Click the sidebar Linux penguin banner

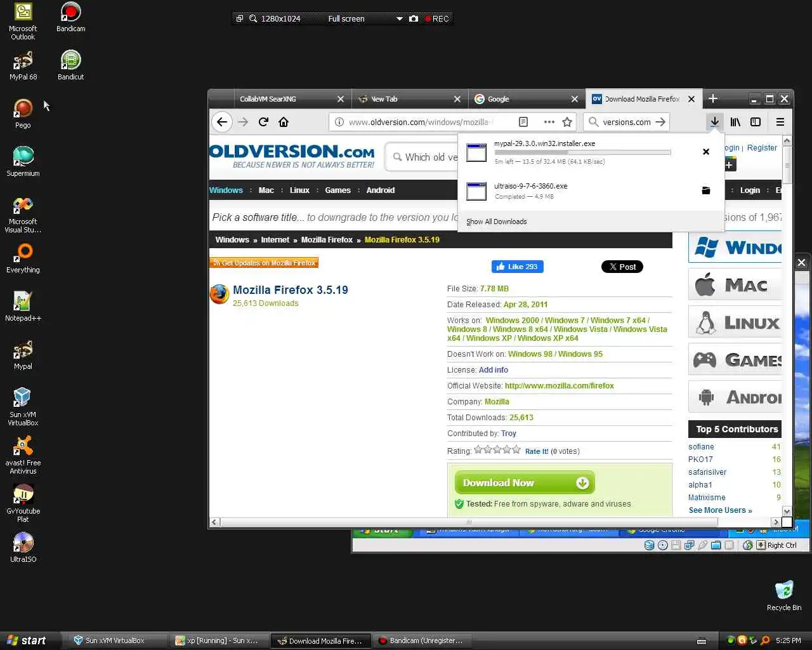pos(735,322)
